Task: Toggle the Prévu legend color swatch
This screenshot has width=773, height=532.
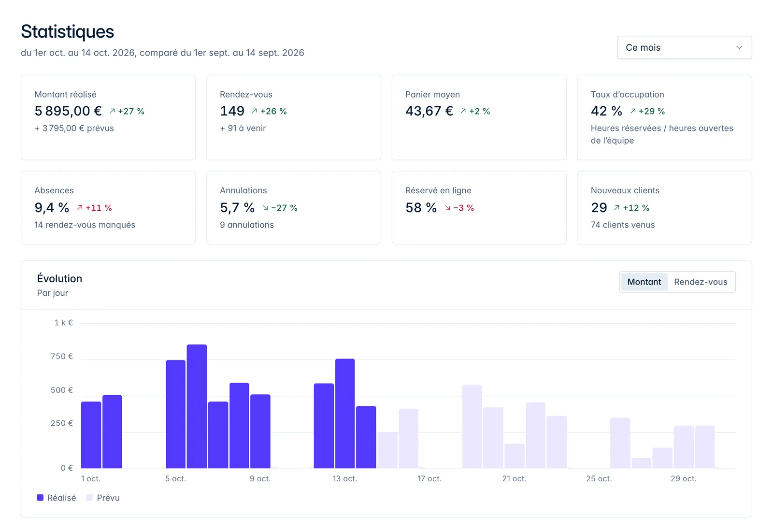Action: tap(89, 498)
